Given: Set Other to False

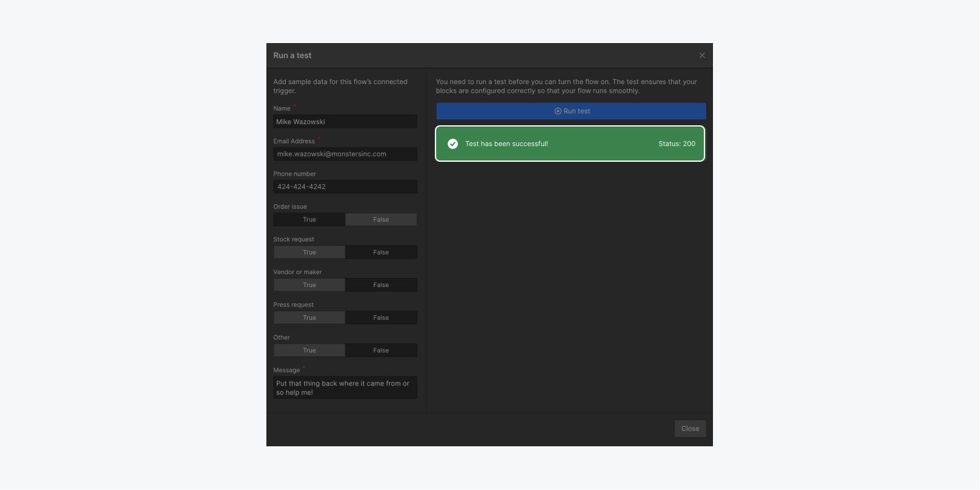Looking at the screenshot, I should (381, 350).
